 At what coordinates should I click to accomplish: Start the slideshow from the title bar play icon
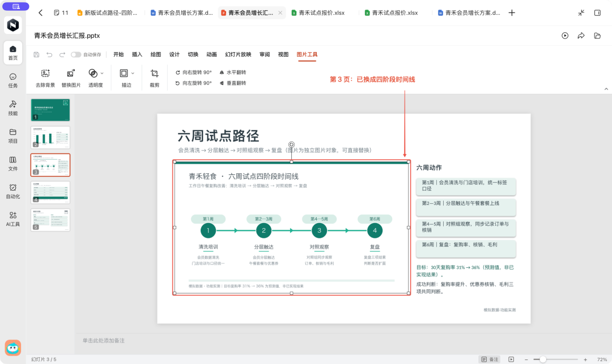(x=565, y=36)
